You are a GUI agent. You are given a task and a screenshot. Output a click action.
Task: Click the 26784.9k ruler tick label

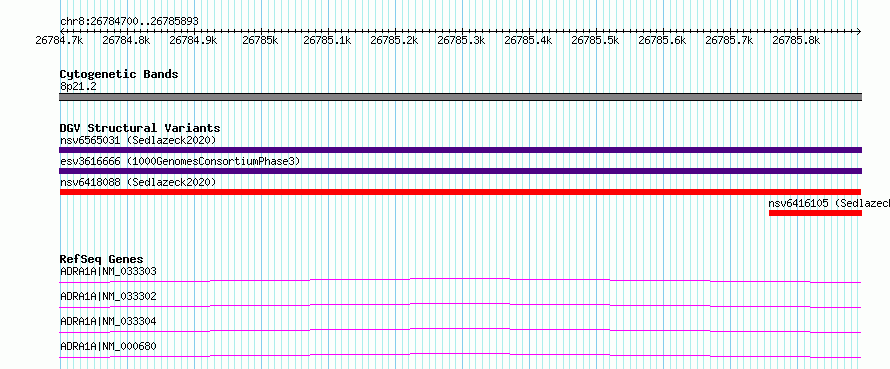194,40
